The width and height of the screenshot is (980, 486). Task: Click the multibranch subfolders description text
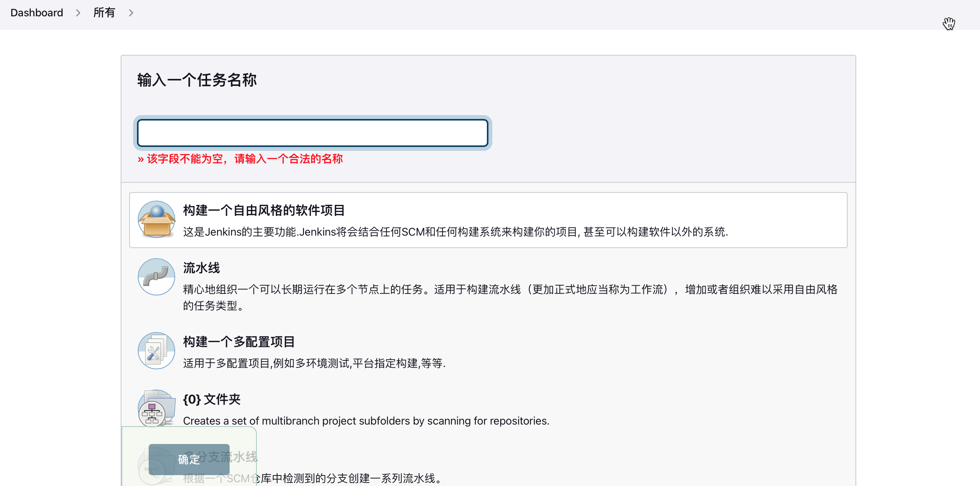pos(366,421)
